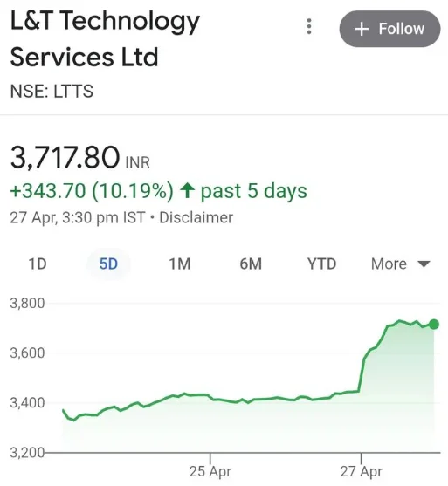Viewport: 448px width, 486px height.
Task: Click the +343.70 (10.19%) change text
Action: pos(92,190)
